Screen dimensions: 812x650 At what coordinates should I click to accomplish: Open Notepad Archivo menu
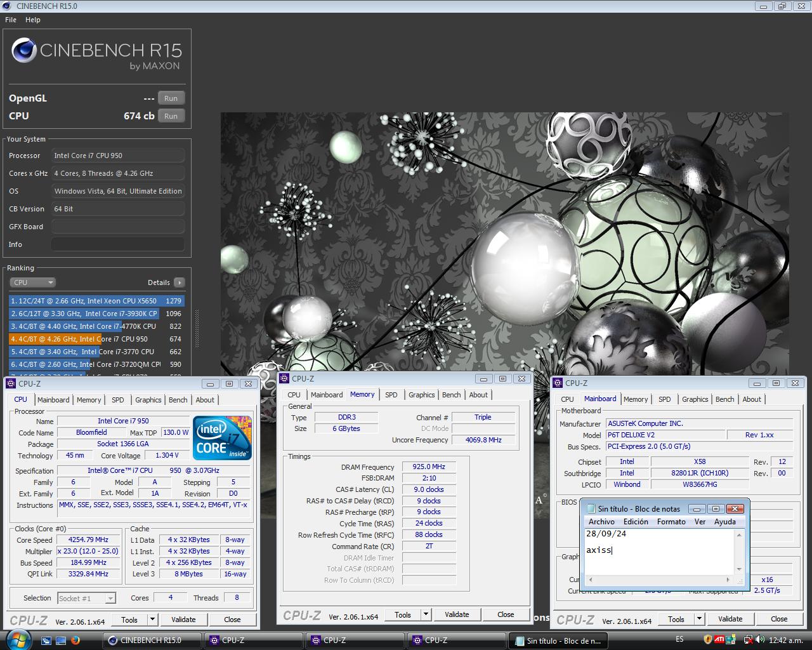pos(601,522)
